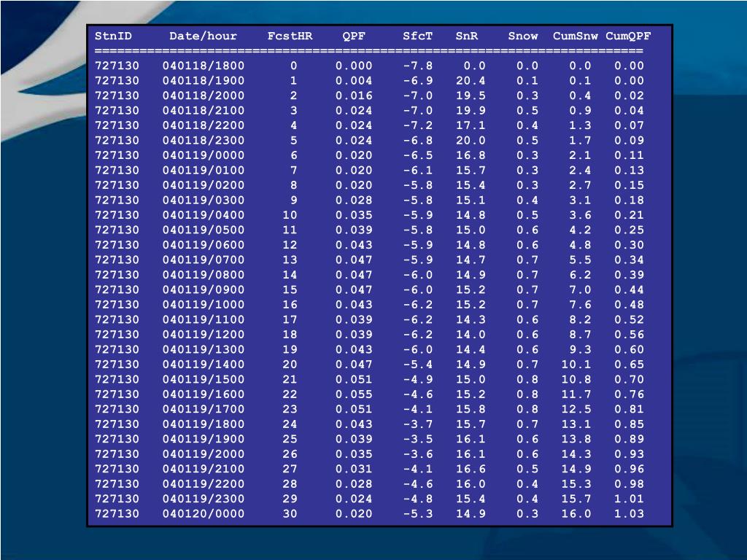Viewport: 747px width, 560px height.
Task: Select date cell 040119/1200
Action: (204, 334)
